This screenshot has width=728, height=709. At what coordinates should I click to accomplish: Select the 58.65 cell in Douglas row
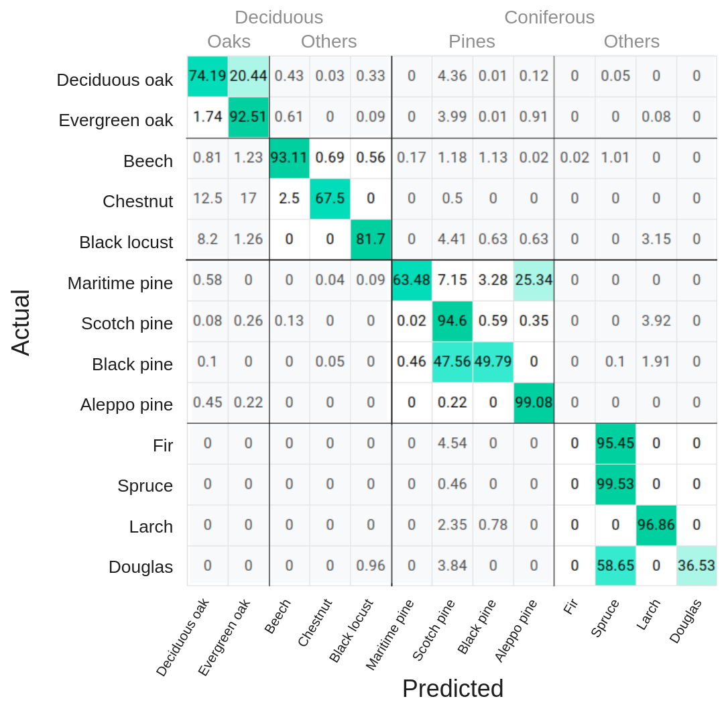[615, 565]
